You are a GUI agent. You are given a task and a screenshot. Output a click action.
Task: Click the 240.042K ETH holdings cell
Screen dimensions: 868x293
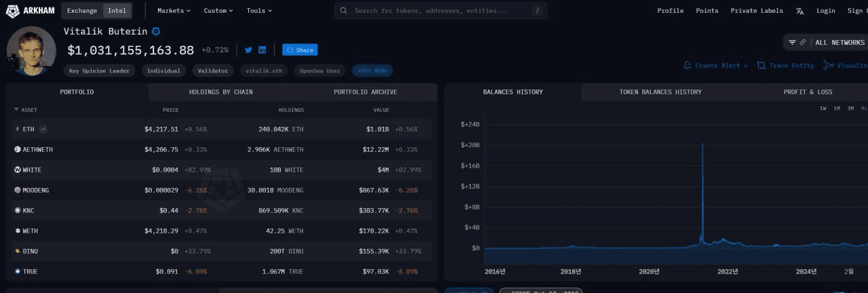pyautogui.click(x=281, y=129)
